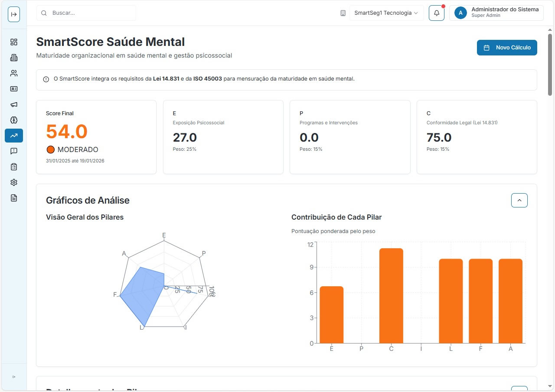Click the notification bell with red dot
Viewport: 555px width, 392px height.
(x=437, y=13)
